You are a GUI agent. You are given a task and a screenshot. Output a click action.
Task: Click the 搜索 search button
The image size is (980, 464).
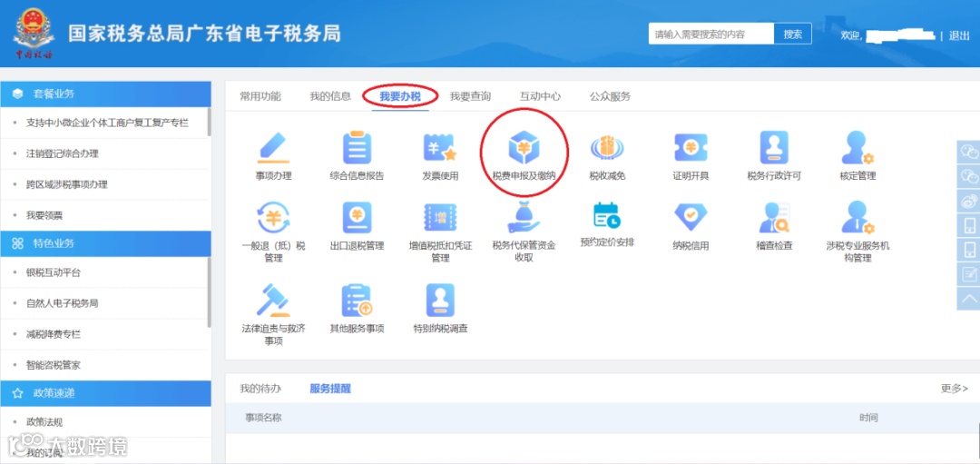pos(792,35)
